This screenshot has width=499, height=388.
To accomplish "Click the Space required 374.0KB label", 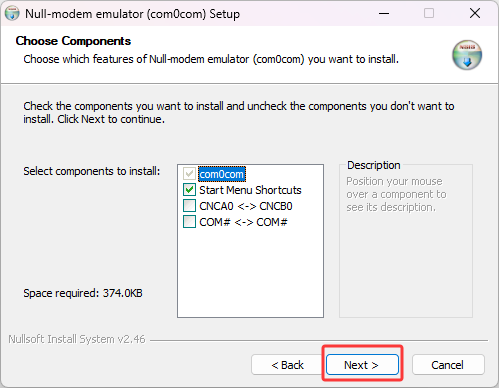I will [x=83, y=293].
